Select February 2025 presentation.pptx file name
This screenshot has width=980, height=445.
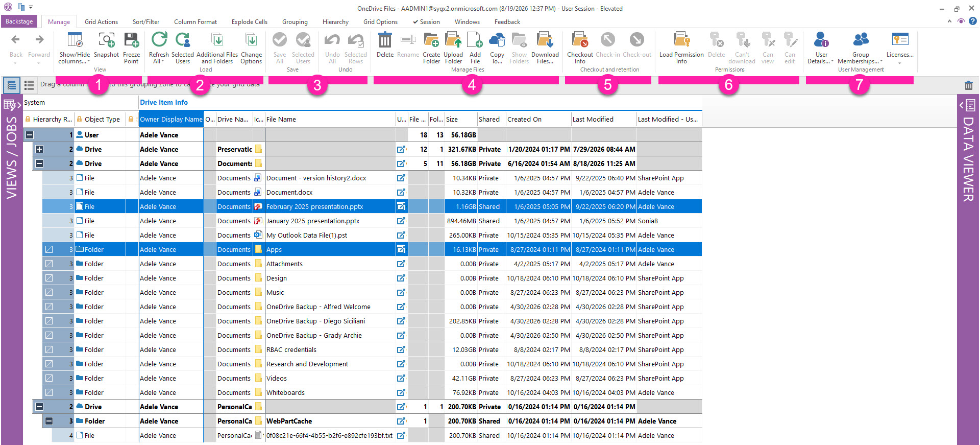(x=314, y=207)
